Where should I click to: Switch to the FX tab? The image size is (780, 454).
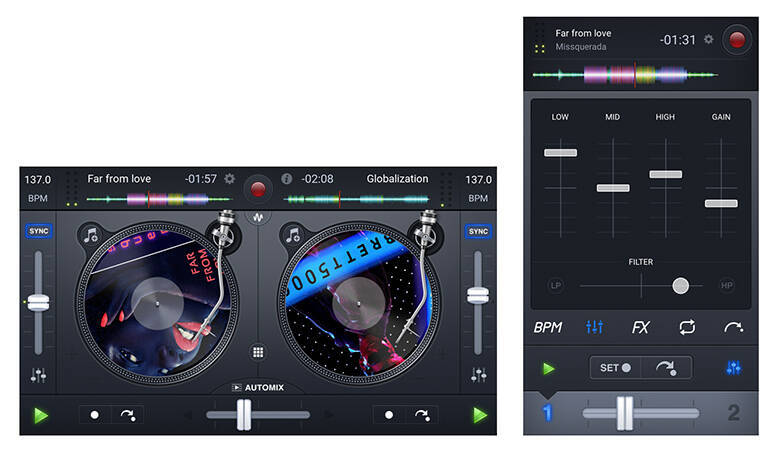(x=640, y=327)
